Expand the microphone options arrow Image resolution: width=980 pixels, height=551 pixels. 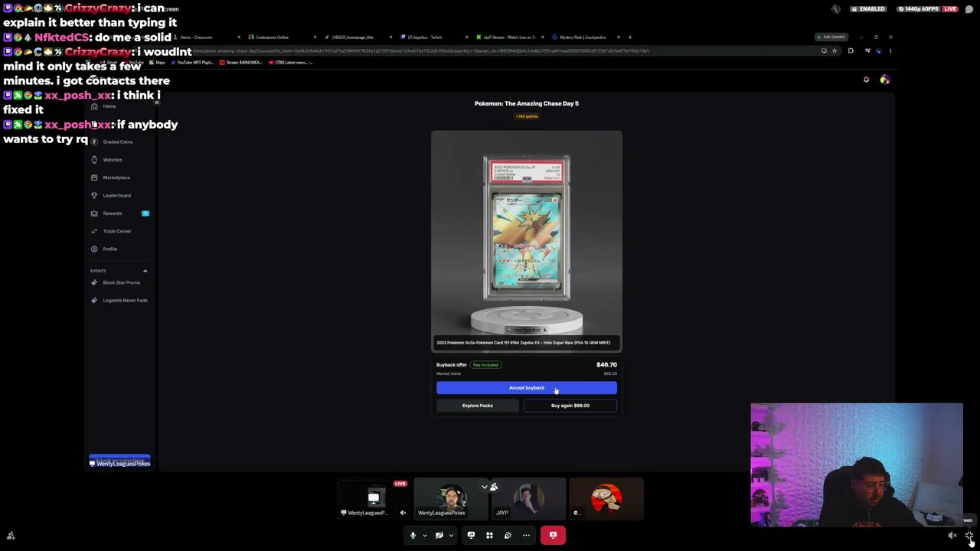point(424,535)
